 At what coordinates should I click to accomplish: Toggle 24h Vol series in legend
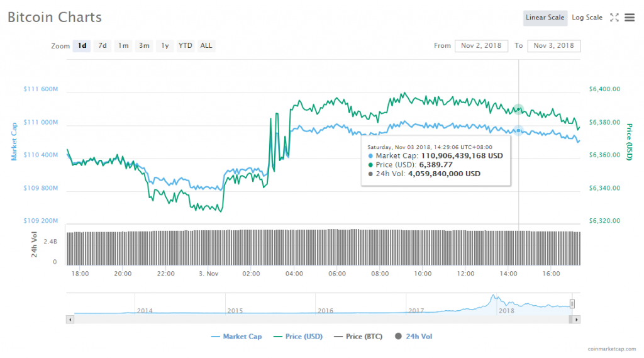pyautogui.click(x=414, y=337)
